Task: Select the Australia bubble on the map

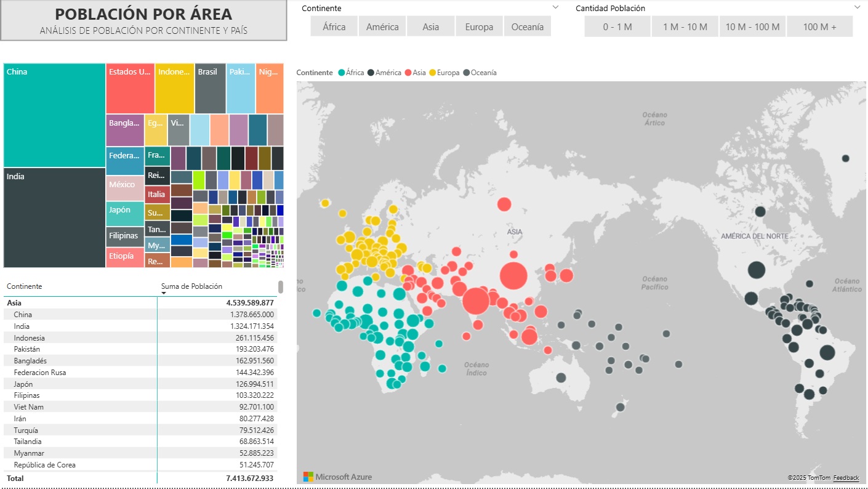Action: pos(561,378)
